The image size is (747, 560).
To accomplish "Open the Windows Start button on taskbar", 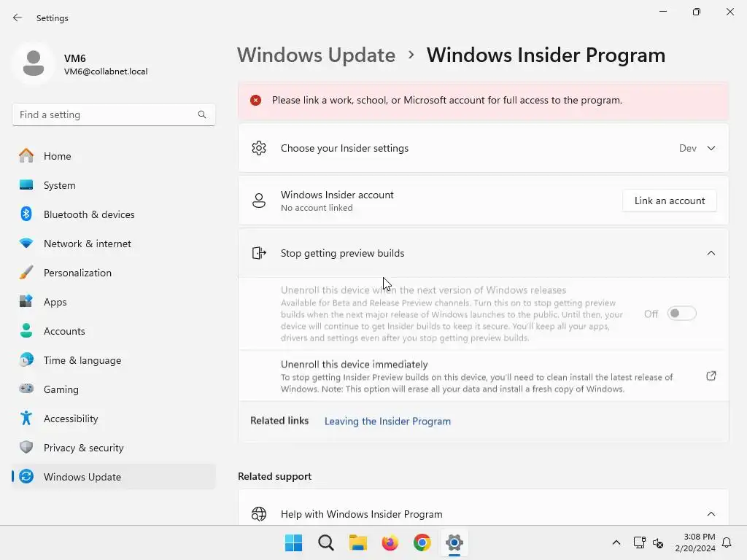I will [x=293, y=542].
